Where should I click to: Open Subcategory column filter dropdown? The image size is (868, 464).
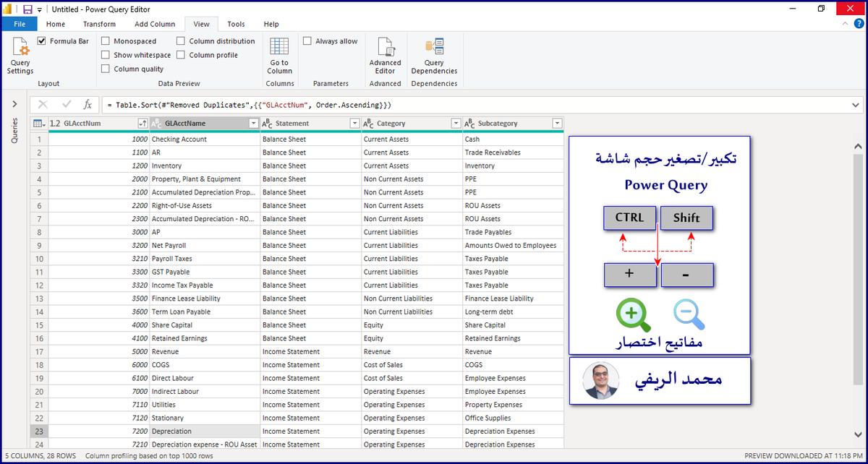pos(557,124)
